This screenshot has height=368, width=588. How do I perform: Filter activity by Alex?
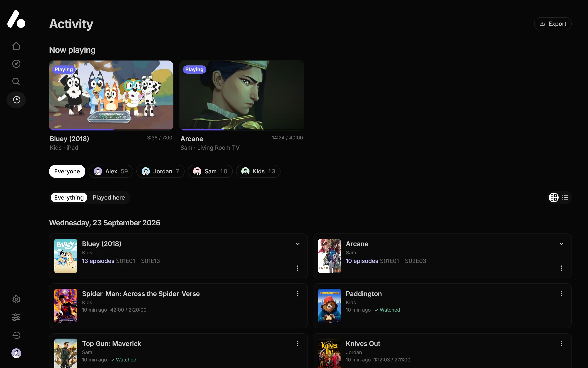click(x=111, y=171)
